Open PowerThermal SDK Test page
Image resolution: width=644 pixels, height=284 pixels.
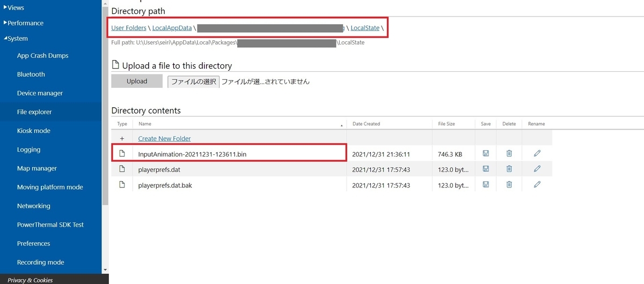click(x=50, y=225)
